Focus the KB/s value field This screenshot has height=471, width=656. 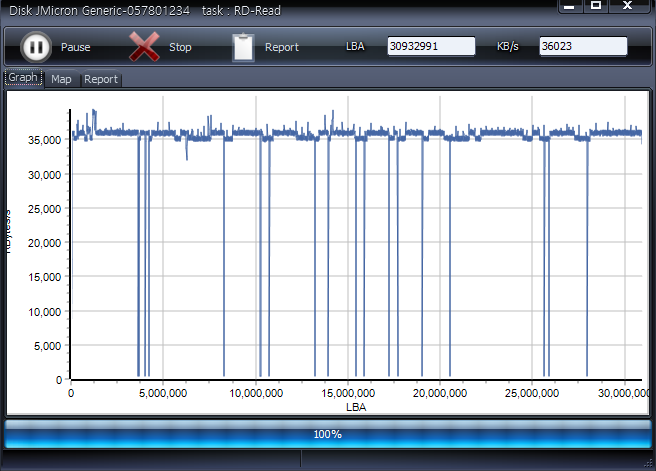583,47
